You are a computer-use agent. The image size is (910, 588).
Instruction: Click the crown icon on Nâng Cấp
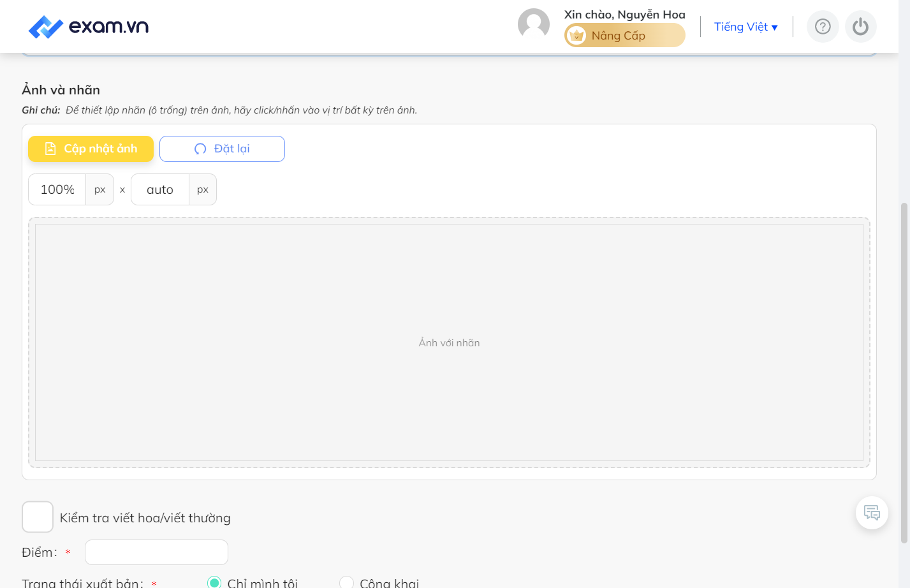[x=576, y=36]
